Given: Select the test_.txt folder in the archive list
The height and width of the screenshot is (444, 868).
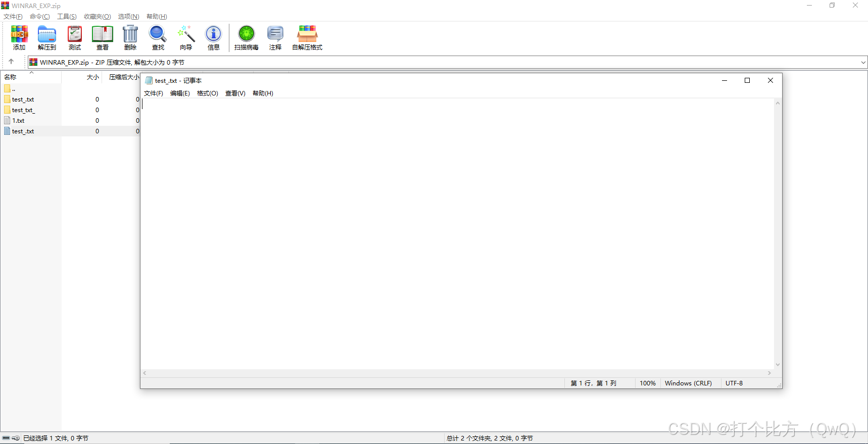Looking at the screenshot, I should (19, 100).
